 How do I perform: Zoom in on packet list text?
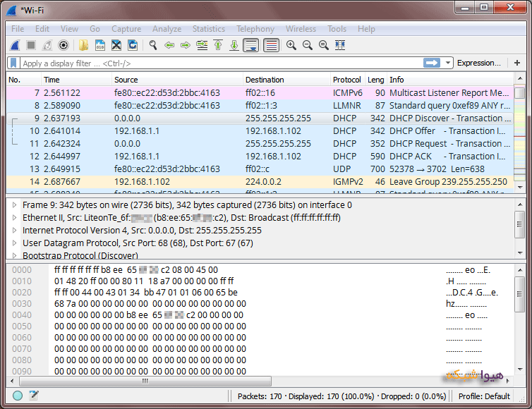click(291, 45)
